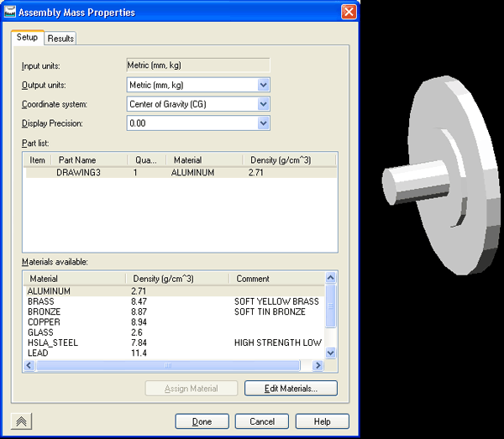Viewport: 504px width, 439px height.
Task: Open the Output units dropdown
Action: pyautogui.click(x=263, y=85)
